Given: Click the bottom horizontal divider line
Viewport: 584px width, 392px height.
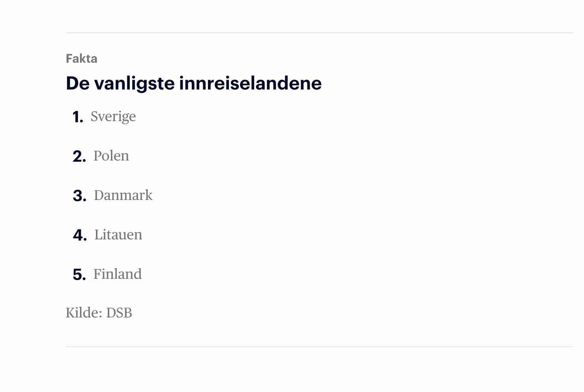Looking at the screenshot, I should [319, 347].
